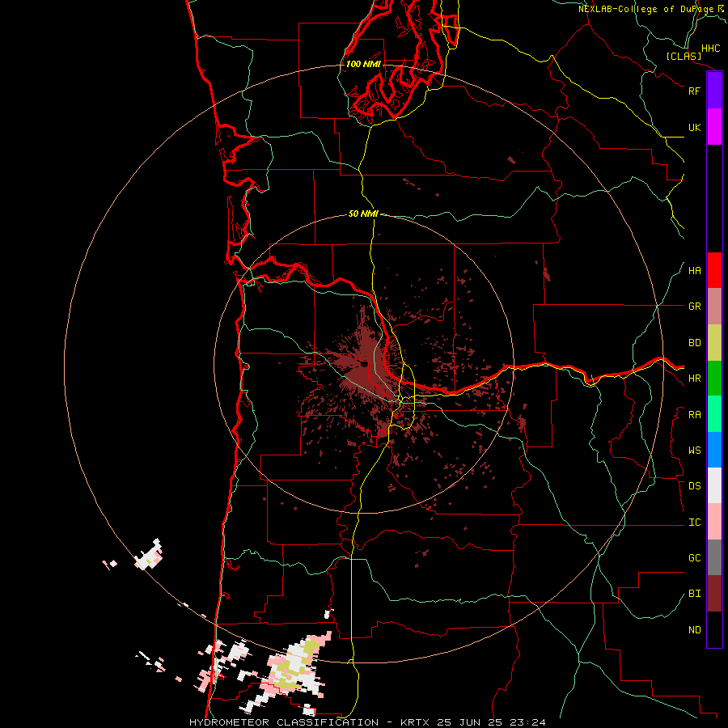Click the HA red legend swatch

(x=714, y=270)
